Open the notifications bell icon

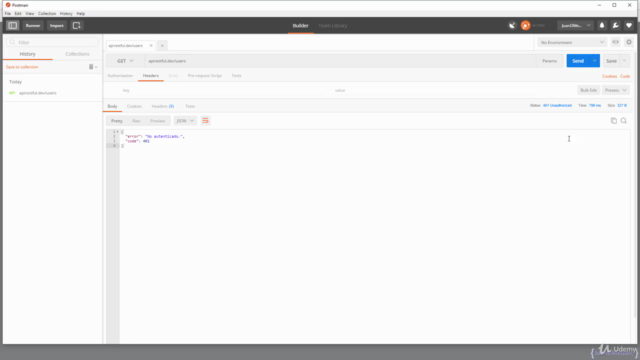click(x=602, y=25)
